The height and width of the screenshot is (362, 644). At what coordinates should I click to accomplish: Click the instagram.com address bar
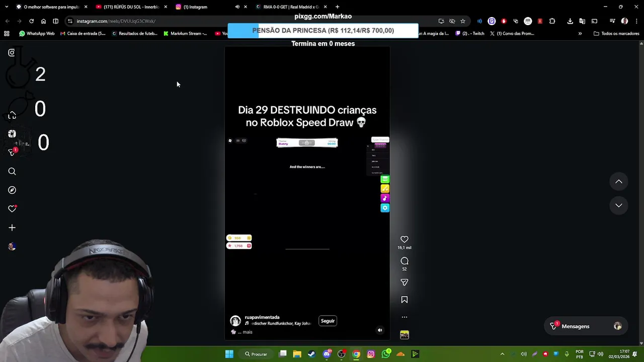pyautogui.click(x=252, y=21)
